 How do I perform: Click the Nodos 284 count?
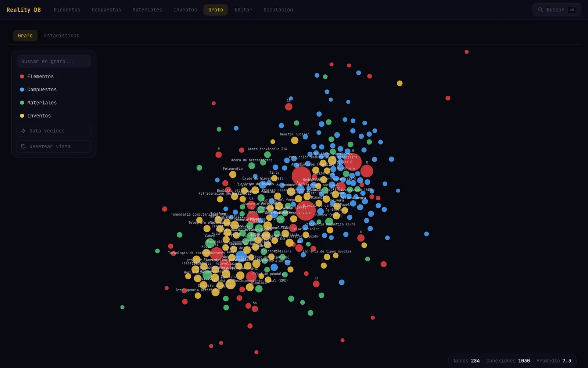click(467, 361)
